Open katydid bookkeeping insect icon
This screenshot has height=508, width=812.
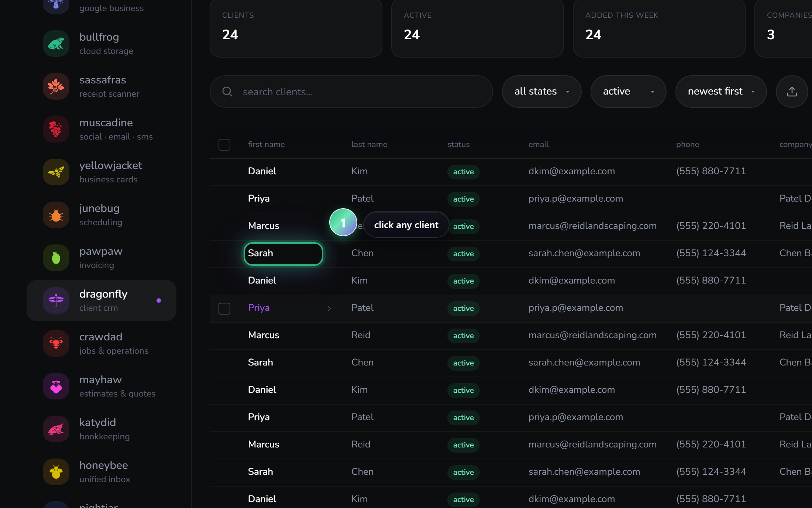56,429
